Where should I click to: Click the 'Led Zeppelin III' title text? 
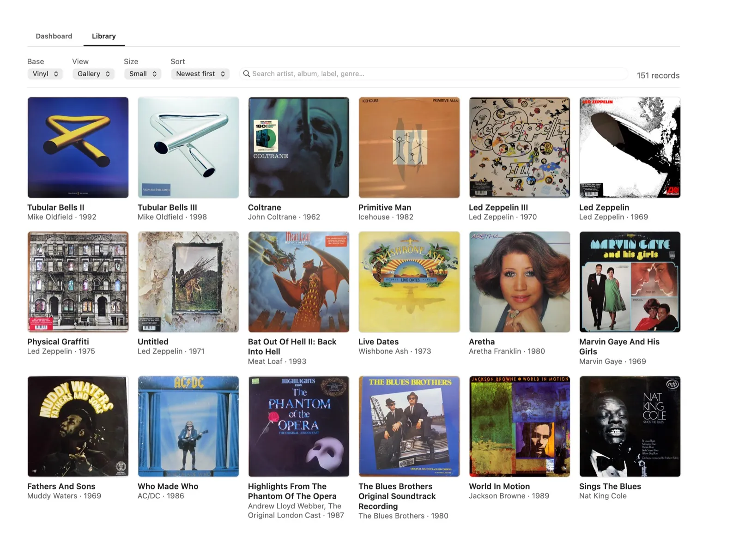(x=498, y=208)
